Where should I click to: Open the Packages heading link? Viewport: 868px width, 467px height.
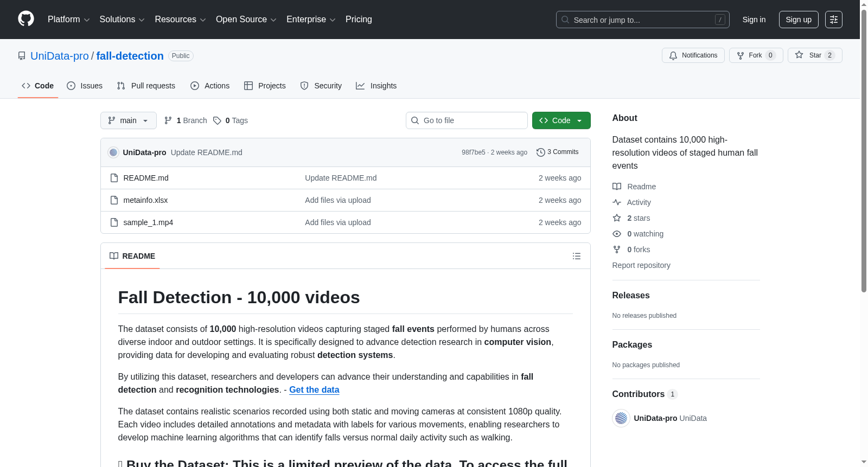click(x=632, y=344)
